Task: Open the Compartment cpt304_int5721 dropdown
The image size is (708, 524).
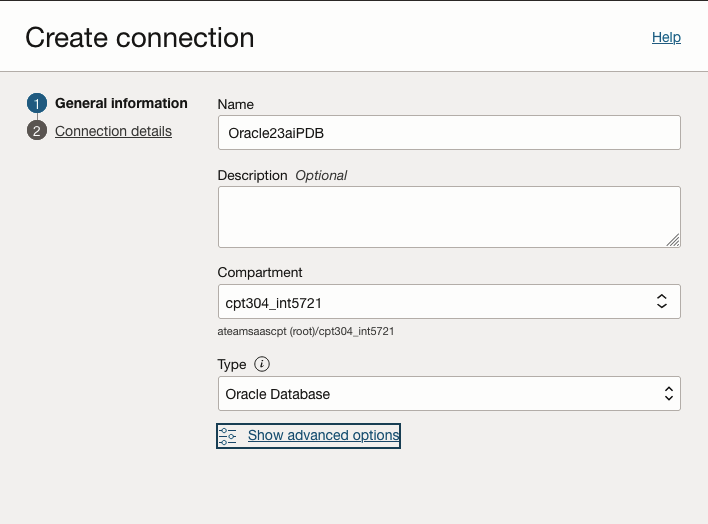Action: click(440, 301)
